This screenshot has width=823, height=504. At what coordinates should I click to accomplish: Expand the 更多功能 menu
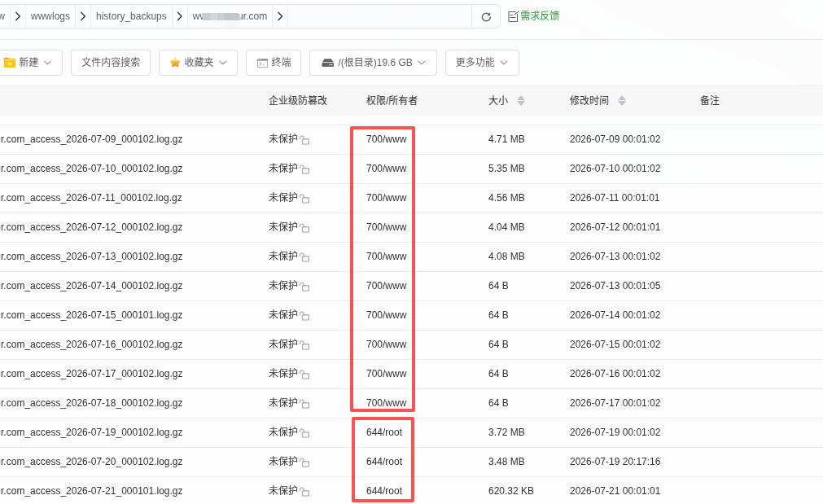(x=482, y=63)
